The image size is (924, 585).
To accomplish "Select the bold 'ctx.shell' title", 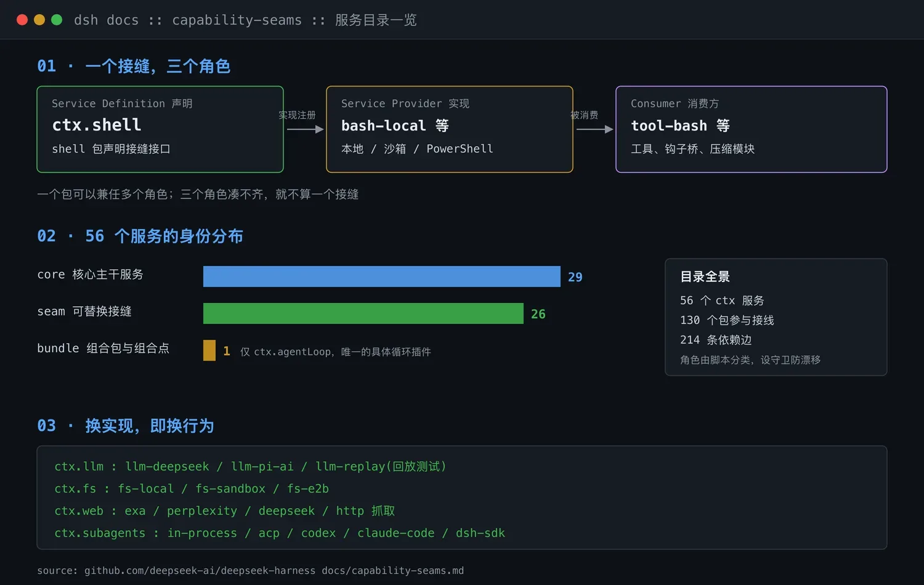I will tap(97, 125).
